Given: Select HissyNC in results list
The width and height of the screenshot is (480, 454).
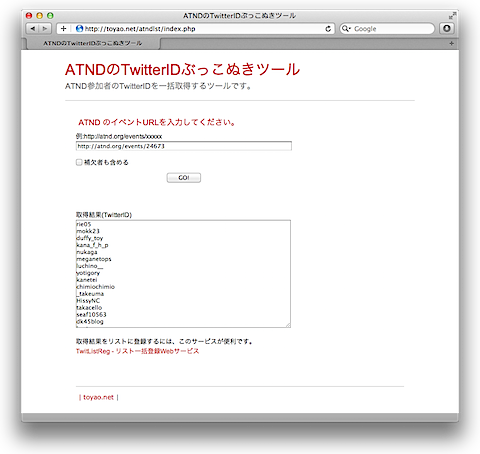Looking at the screenshot, I should [88, 301].
